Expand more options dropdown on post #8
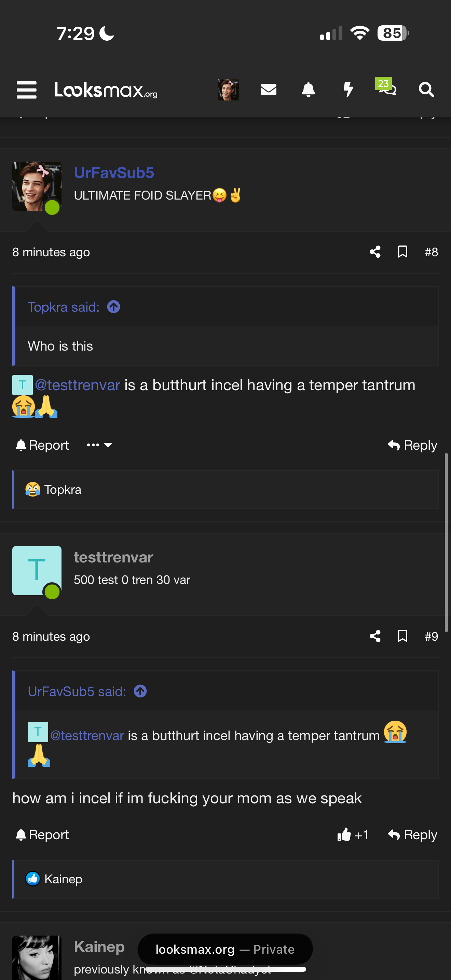This screenshot has height=980, width=451. [x=99, y=445]
